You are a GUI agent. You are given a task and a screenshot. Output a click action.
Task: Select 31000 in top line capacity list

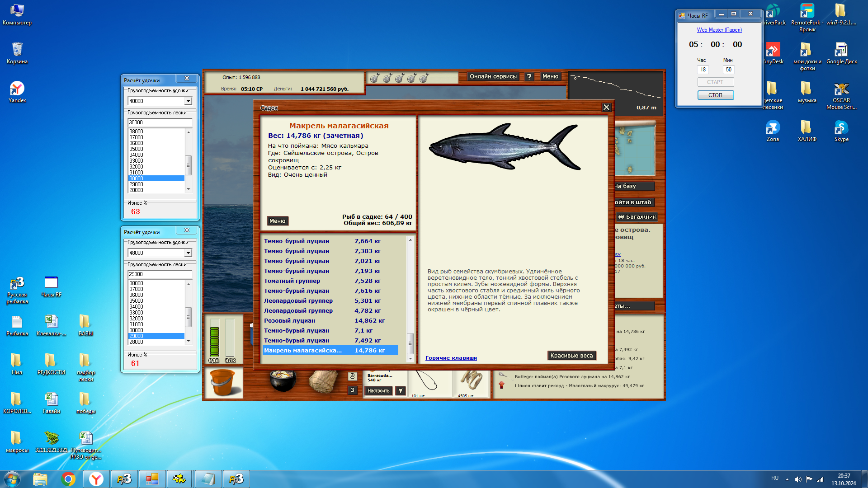(156, 173)
